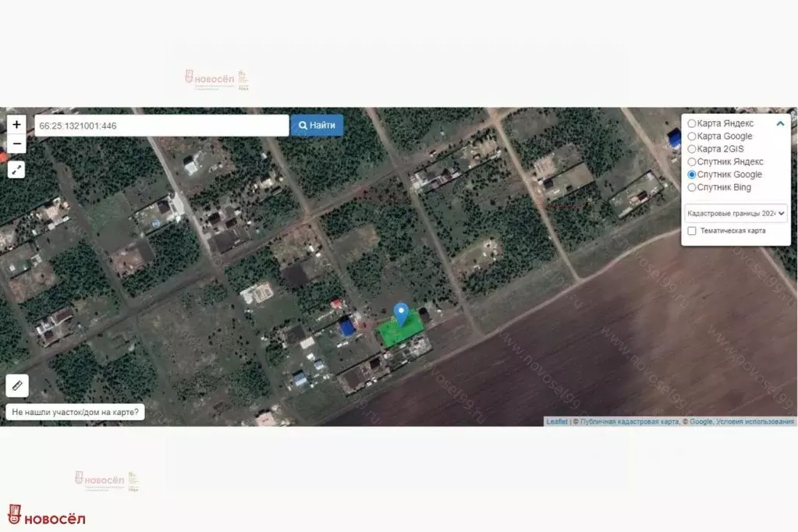Open 'Не нашли участок/дом на карте?' prompt
Screen dimensions: 798x532
[x=76, y=412]
